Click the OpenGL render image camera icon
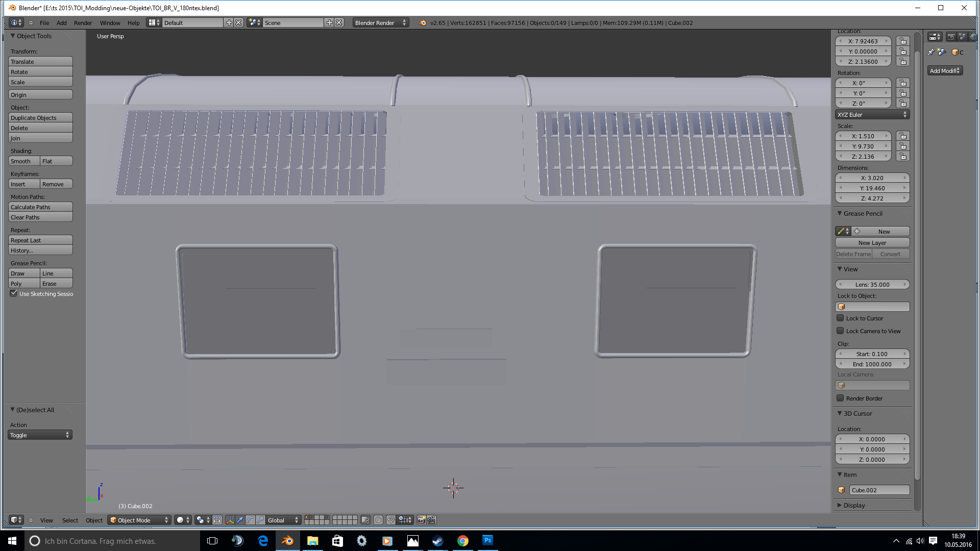This screenshot has height=551, width=980. [x=421, y=520]
